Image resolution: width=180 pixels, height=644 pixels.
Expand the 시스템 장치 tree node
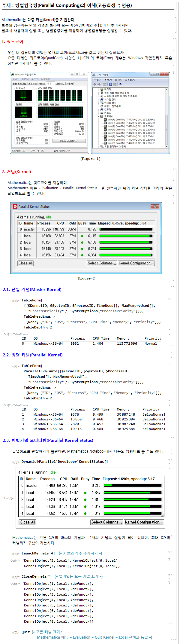click(98, 99)
